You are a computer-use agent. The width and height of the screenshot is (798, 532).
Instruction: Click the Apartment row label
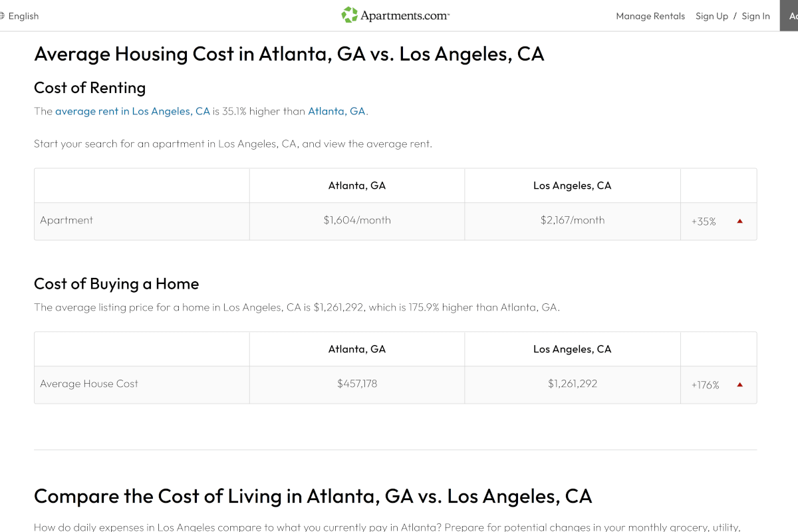point(66,220)
